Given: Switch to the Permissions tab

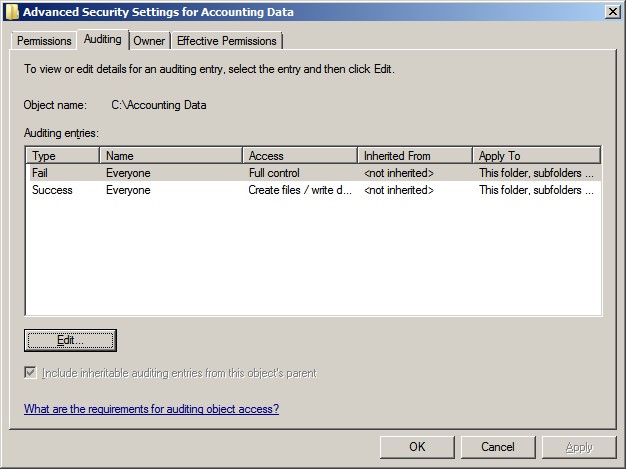Looking at the screenshot, I should [44, 41].
